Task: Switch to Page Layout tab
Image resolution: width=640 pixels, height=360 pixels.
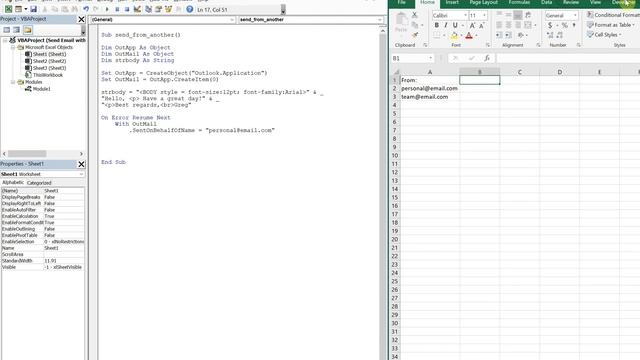Action: pos(483,3)
